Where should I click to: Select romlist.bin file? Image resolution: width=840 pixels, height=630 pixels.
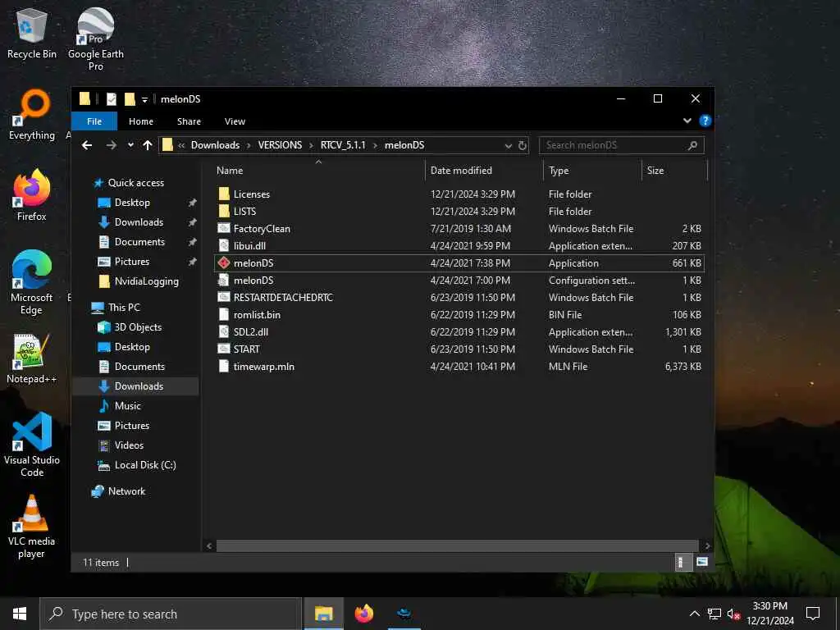459,314
